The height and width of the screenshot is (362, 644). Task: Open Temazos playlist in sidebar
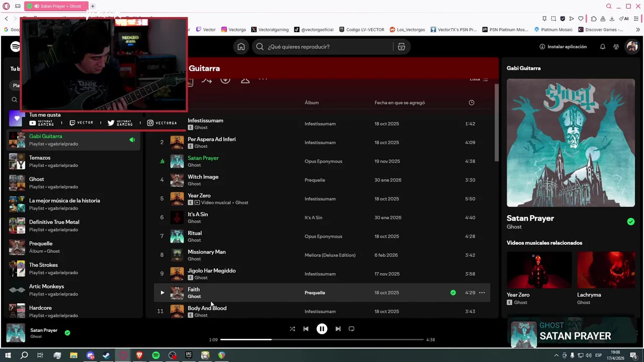pyautogui.click(x=73, y=161)
